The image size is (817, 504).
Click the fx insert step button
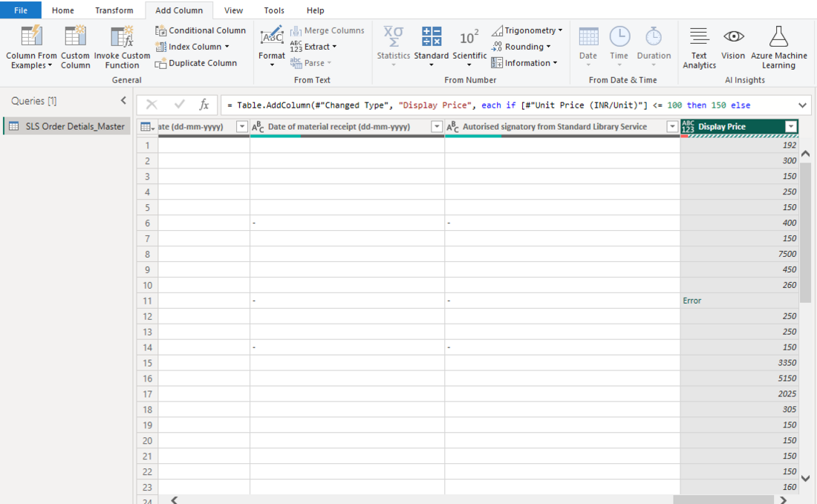tap(204, 104)
